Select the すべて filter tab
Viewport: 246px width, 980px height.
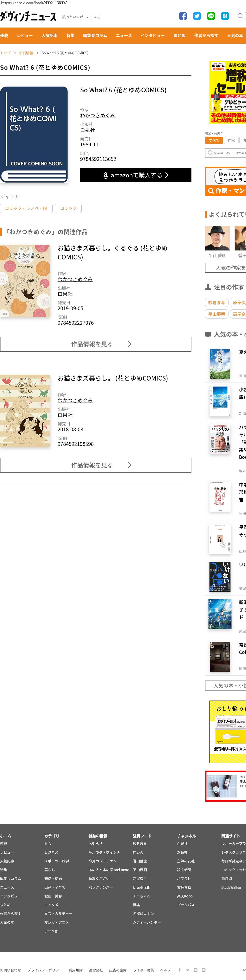(214, 140)
